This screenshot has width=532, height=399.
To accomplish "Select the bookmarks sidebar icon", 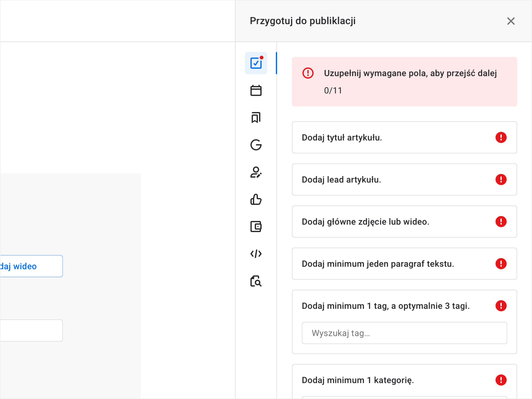I will pyautogui.click(x=256, y=117).
